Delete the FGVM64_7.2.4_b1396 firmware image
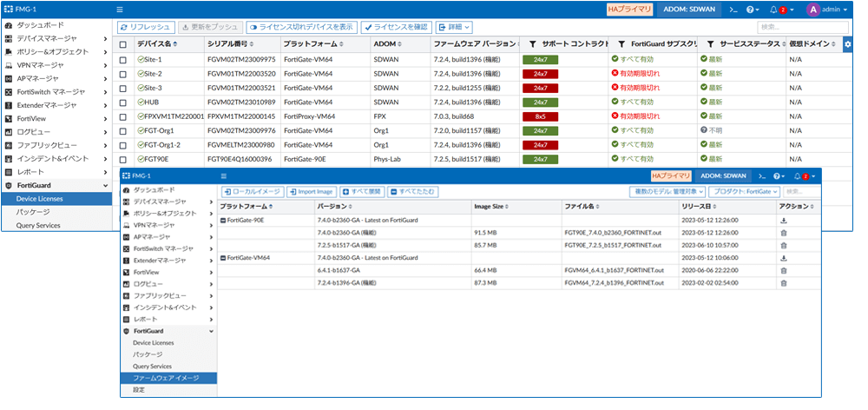The width and height of the screenshot is (868, 410). pyautogui.click(x=783, y=283)
